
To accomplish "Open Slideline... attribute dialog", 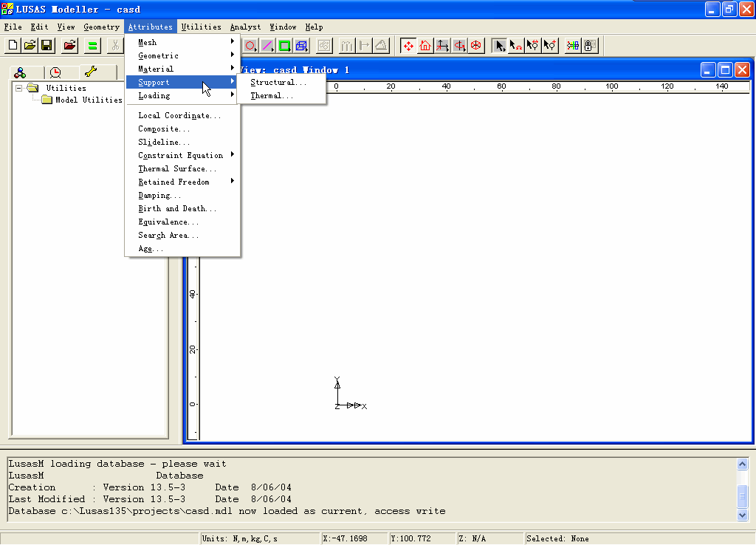I will (182, 143).
